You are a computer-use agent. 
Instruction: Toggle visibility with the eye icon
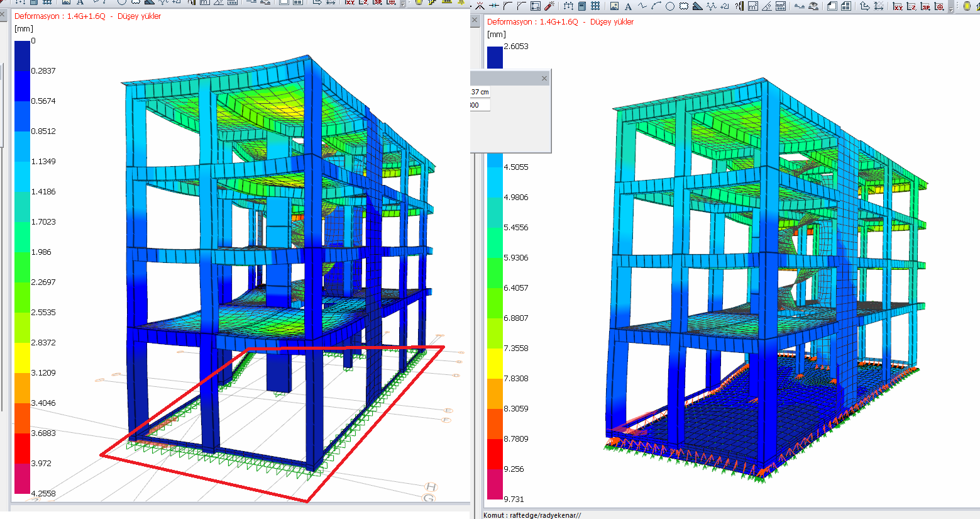[x=813, y=6]
